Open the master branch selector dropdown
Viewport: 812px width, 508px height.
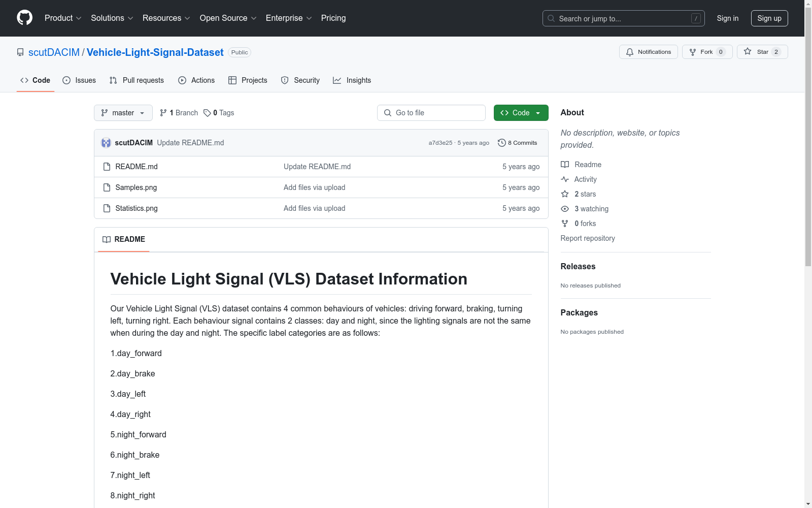click(123, 113)
